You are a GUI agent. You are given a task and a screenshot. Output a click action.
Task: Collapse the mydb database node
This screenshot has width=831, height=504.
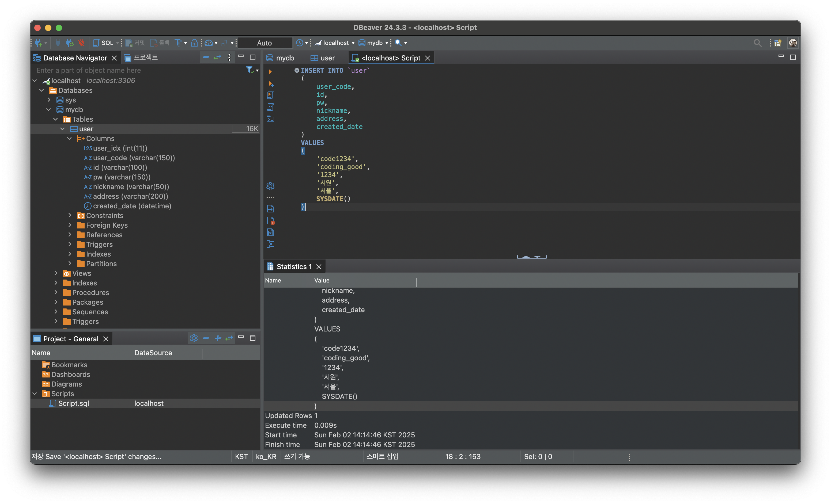point(49,109)
